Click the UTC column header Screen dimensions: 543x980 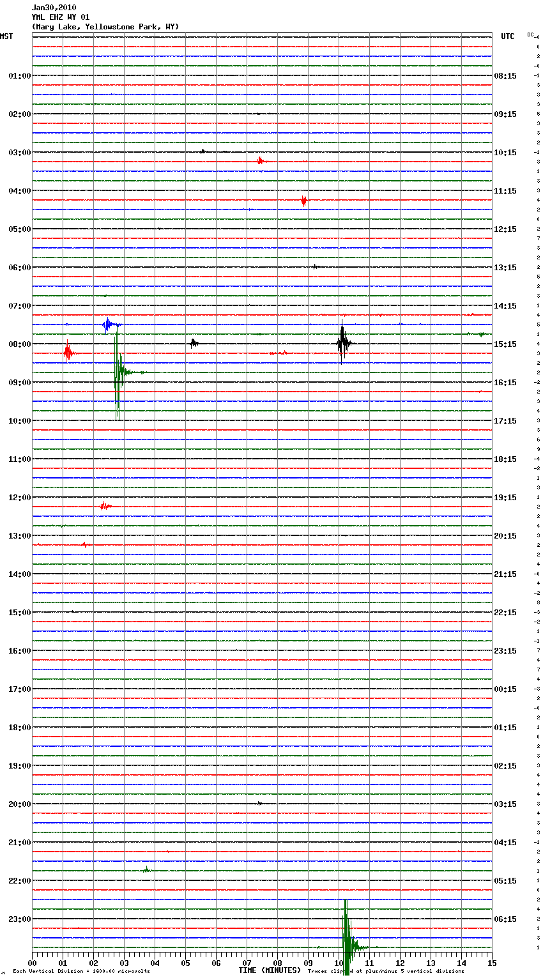(x=508, y=36)
